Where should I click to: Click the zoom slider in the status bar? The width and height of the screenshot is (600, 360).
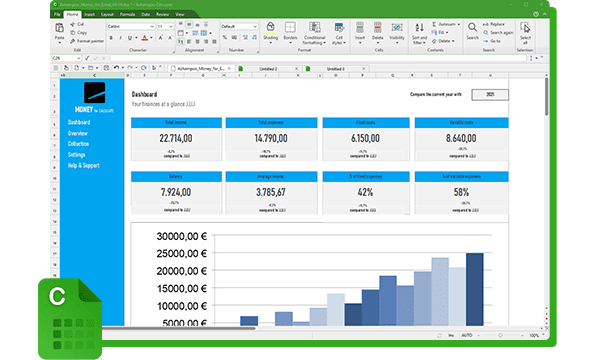(x=500, y=336)
